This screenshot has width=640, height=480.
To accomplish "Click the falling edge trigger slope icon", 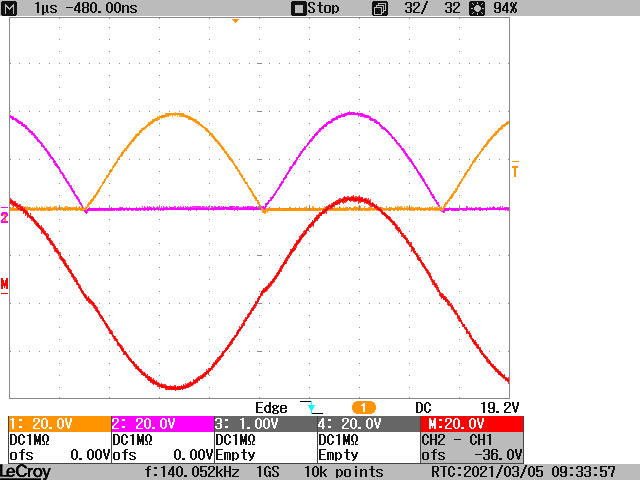I will (x=311, y=407).
